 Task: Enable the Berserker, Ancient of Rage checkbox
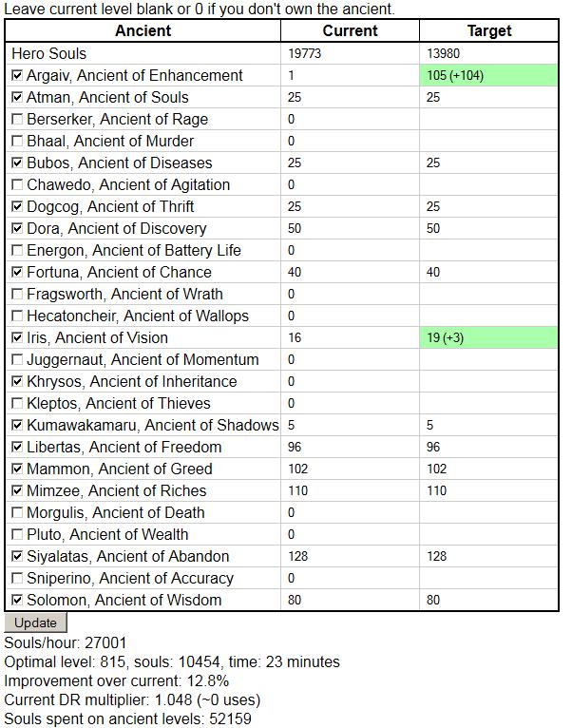click(17, 119)
